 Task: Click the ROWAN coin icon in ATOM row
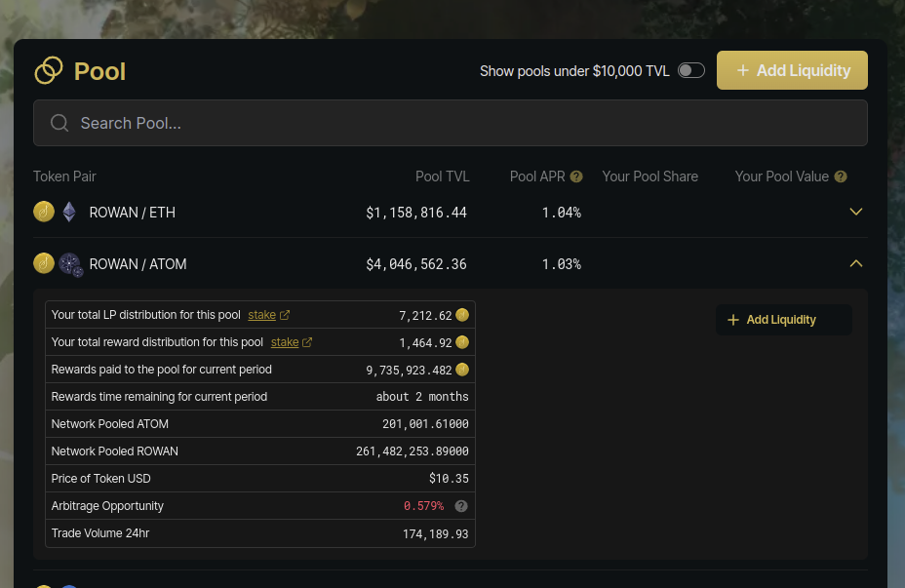(44, 263)
